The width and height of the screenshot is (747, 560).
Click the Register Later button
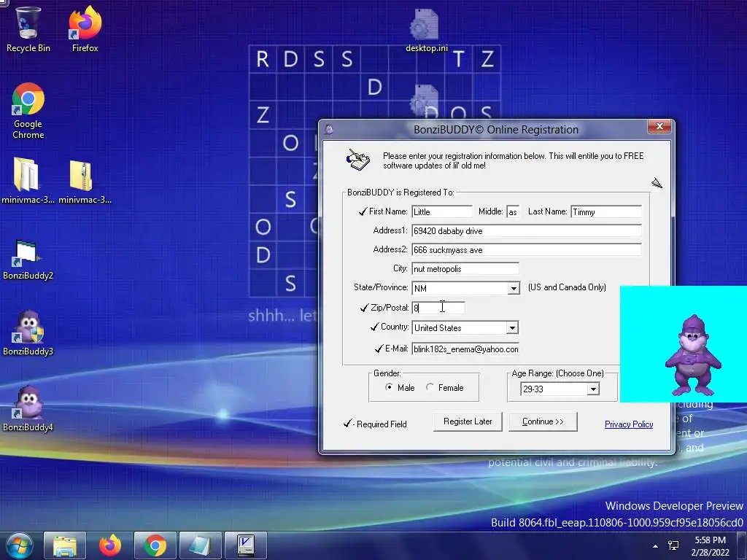click(x=468, y=421)
